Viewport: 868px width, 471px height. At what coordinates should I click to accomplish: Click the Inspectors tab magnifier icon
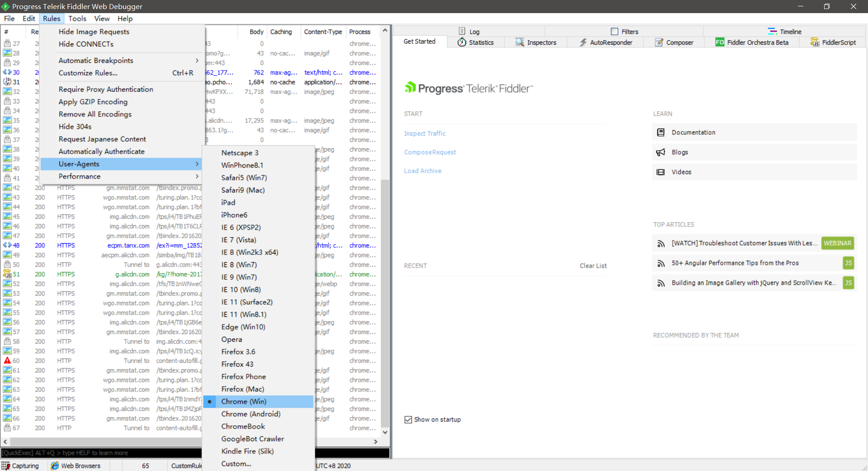coord(520,42)
